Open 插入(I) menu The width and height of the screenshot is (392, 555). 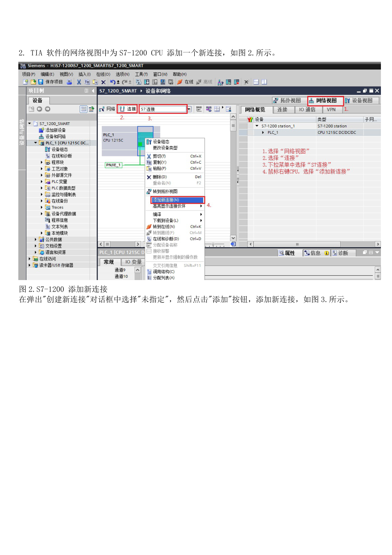coord(84,74)
